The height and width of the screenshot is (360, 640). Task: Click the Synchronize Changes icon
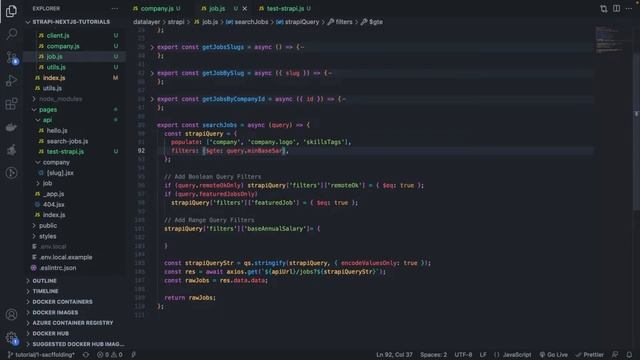[x=86, y=355]
